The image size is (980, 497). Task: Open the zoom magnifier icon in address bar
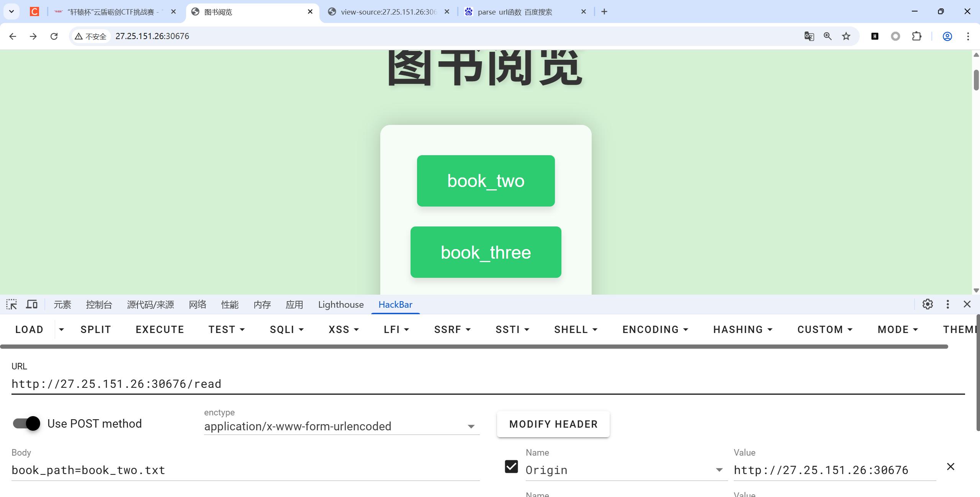828,36
